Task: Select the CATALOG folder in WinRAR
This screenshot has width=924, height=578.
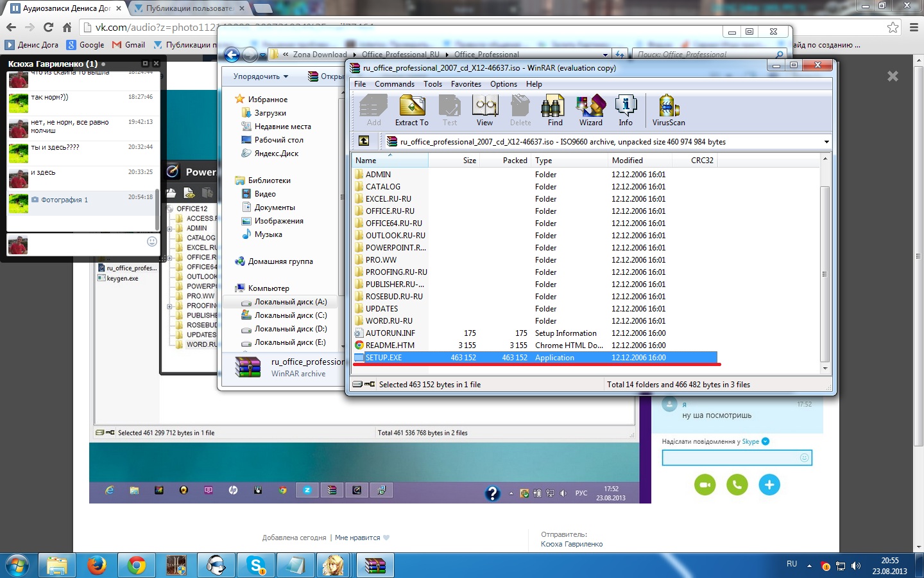Action: tap(383, 187)
